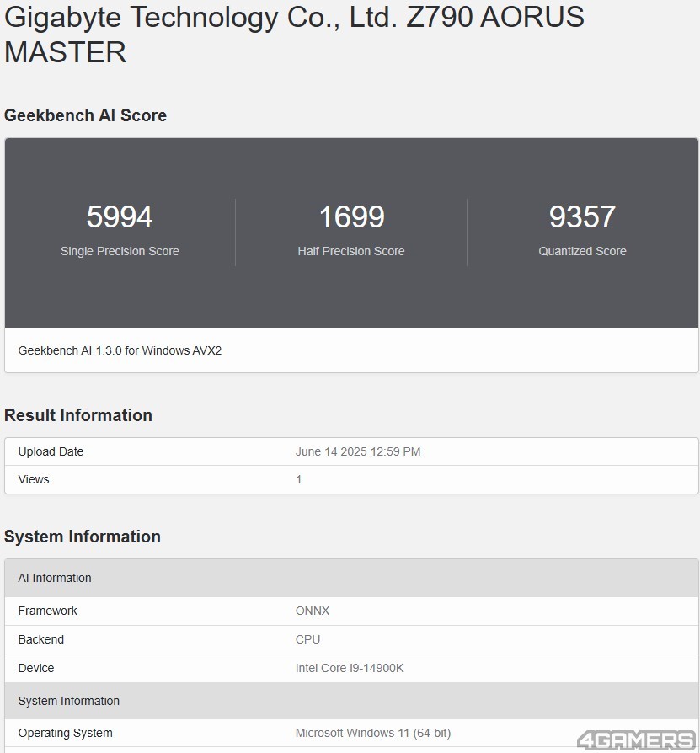Click the Views row label
Screen dimensions: 700x753
[34, 479]
